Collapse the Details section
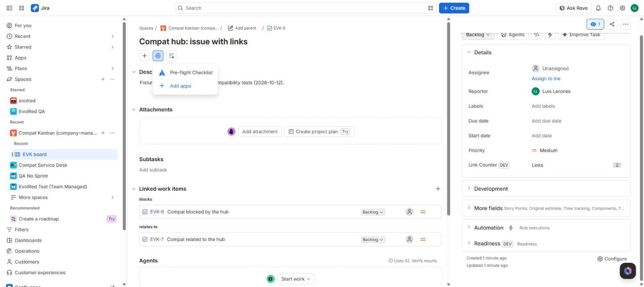 [469, 52]
